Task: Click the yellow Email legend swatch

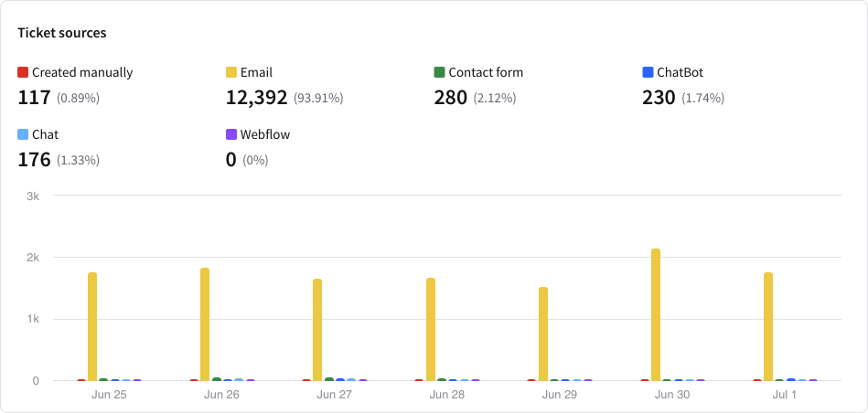Action: pos(231,72)
